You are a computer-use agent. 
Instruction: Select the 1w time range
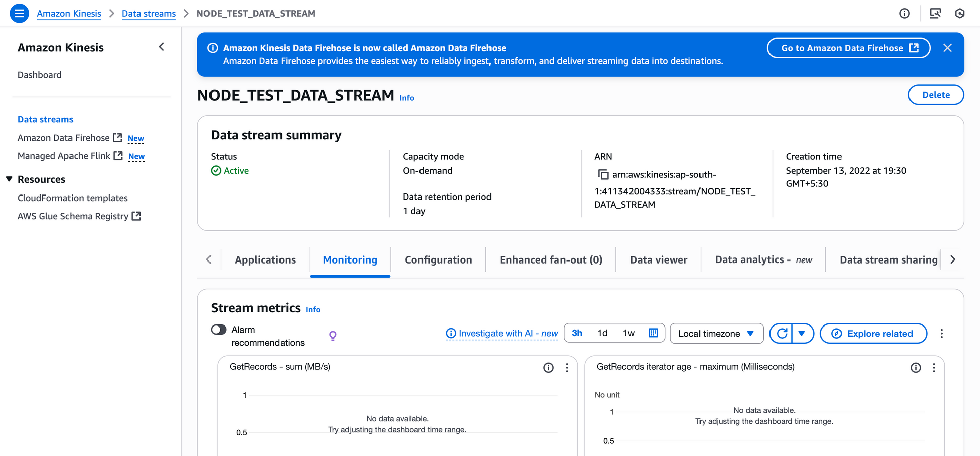(628, 333)
